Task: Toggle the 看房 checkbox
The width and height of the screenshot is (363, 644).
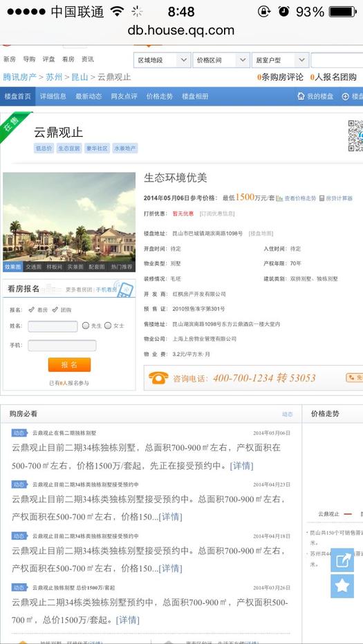Action: 31,310
